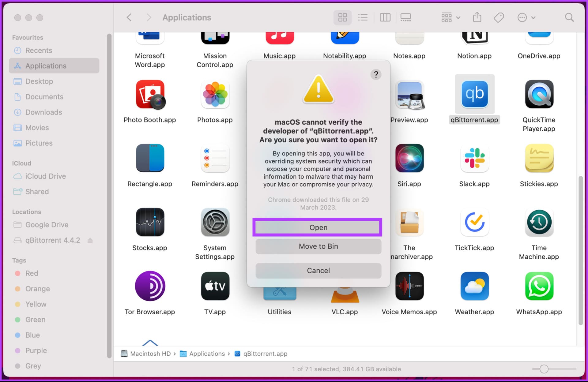Click the help button on dialog

pos(376,74)
